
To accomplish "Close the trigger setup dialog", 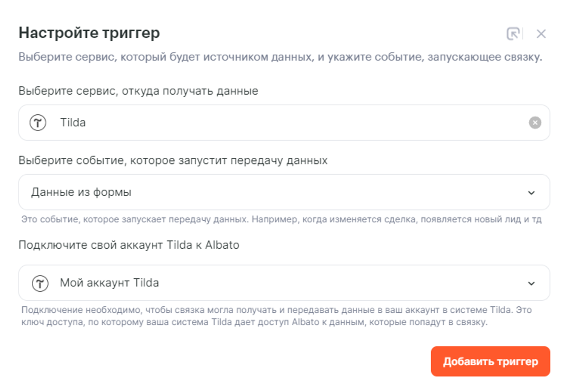I will tap(541, 34).
